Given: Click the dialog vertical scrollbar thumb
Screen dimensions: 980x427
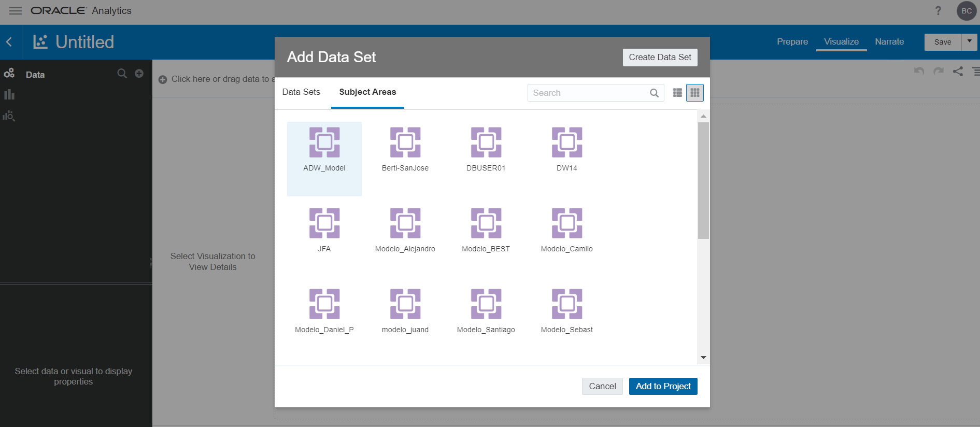Looking at the screenshot, I should pos(703,180).
